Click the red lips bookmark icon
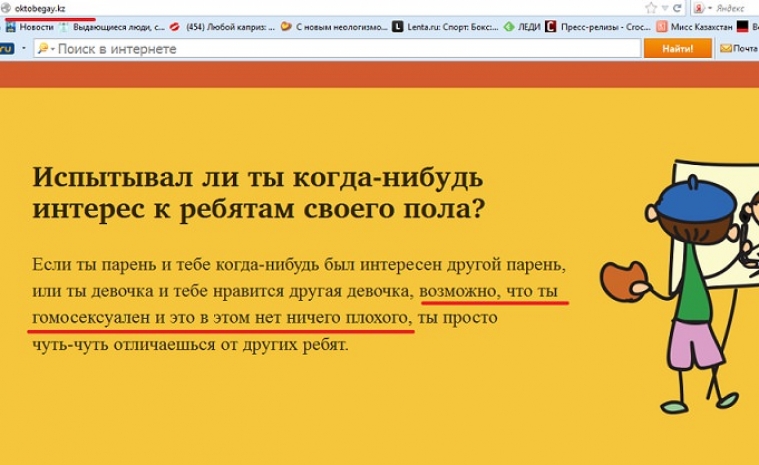This screenshot has height=465, width=759. tap(176, 27)
